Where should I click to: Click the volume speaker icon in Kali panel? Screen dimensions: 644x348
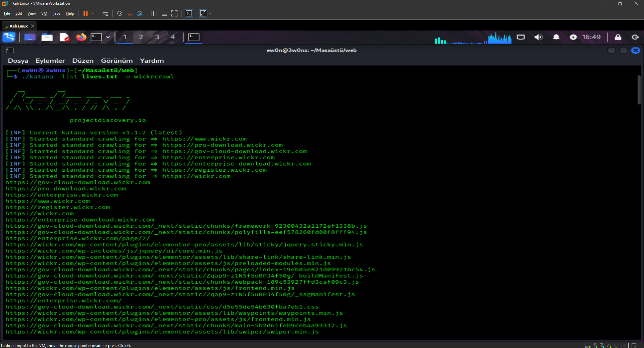538,37
